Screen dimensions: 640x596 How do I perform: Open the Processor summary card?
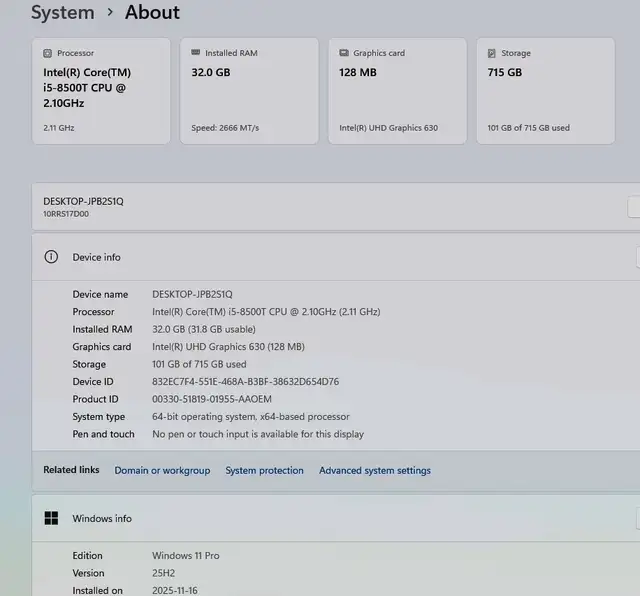[101, 91]
